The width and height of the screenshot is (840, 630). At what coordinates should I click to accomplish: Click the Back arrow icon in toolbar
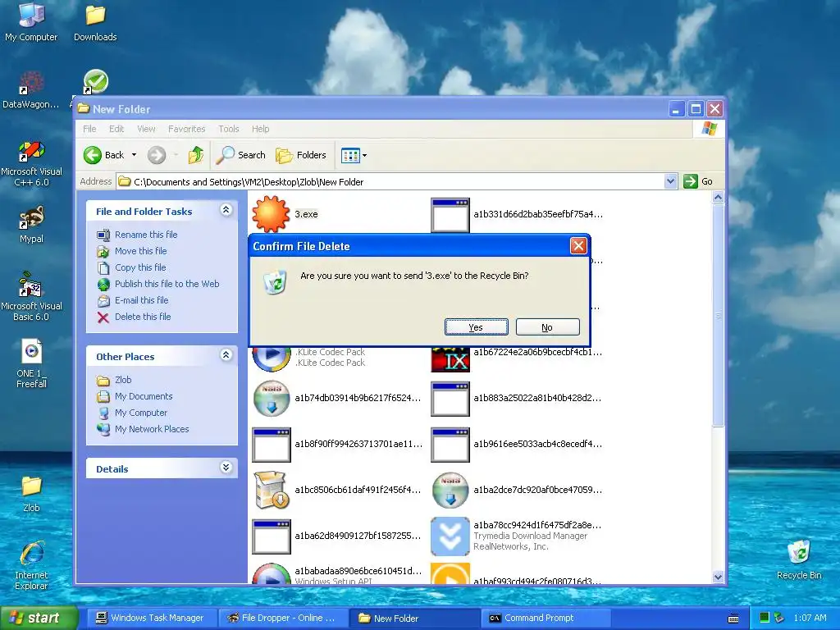(93, 155)
